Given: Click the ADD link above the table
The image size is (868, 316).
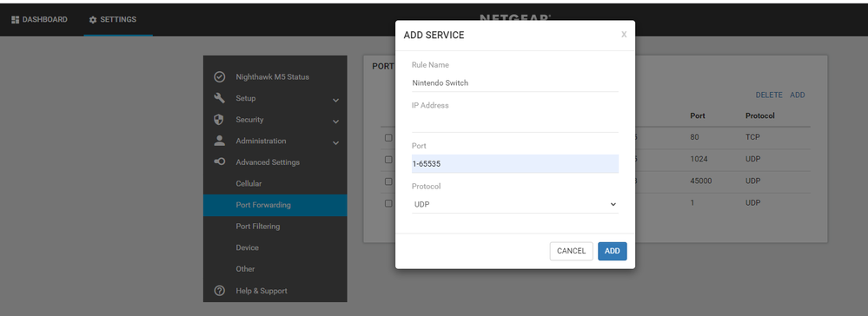Looking at the screenshot, I should (x=797, y=95).
